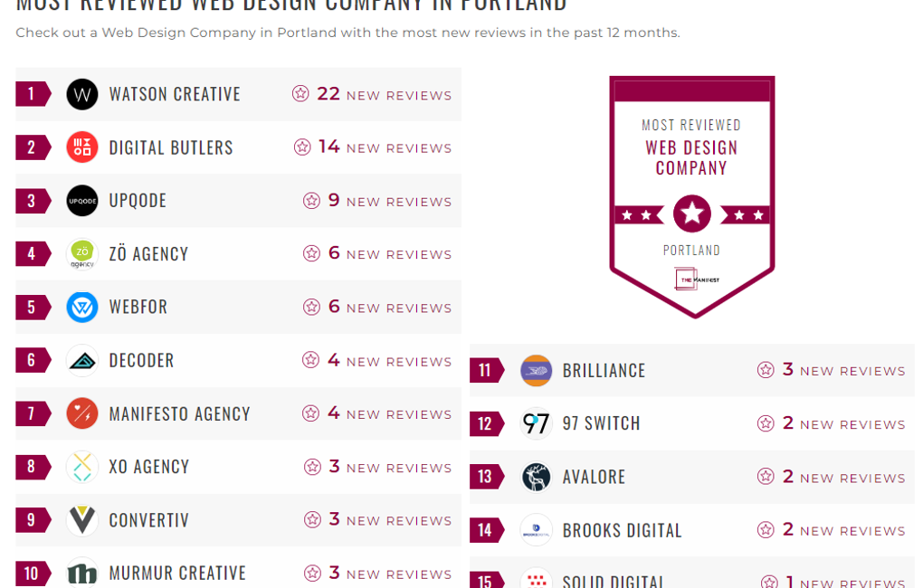Click the XO Agency logo icon
This screenshot has width=923, height=588.
click(x=82, y=467)
